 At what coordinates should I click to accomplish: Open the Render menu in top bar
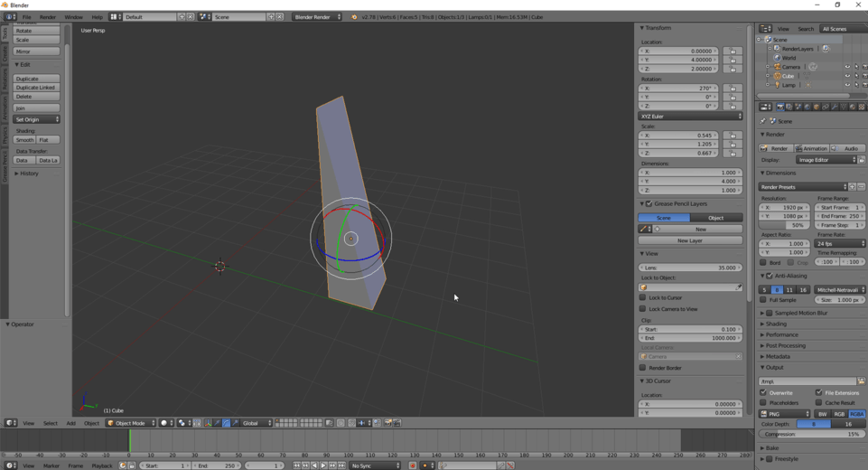[x=48, y=17]
